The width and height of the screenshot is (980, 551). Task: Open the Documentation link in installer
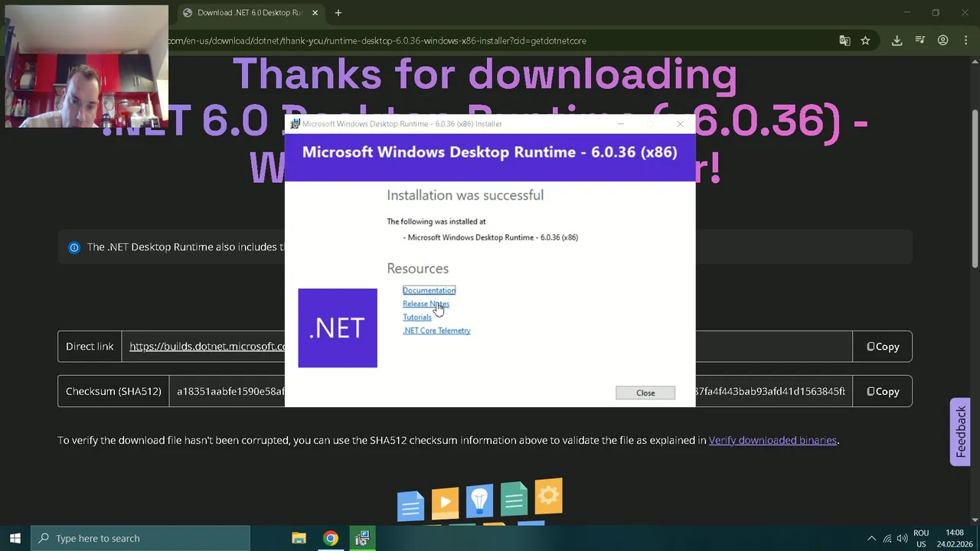(x=429, y=290)
